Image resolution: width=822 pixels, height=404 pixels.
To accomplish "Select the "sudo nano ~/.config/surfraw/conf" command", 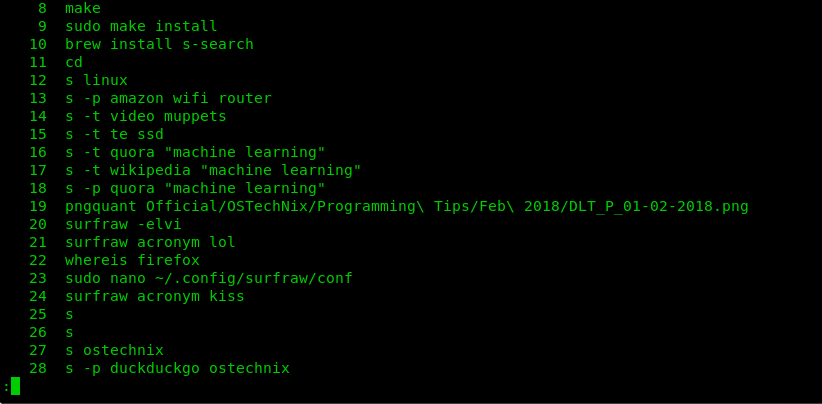I will [x=209, y=278].
